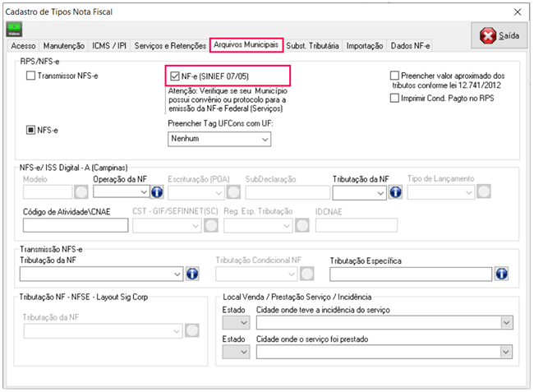This screenshot has height=392, width=534.
Task: Click the green Vídeos icon
Action: point(14,30)
